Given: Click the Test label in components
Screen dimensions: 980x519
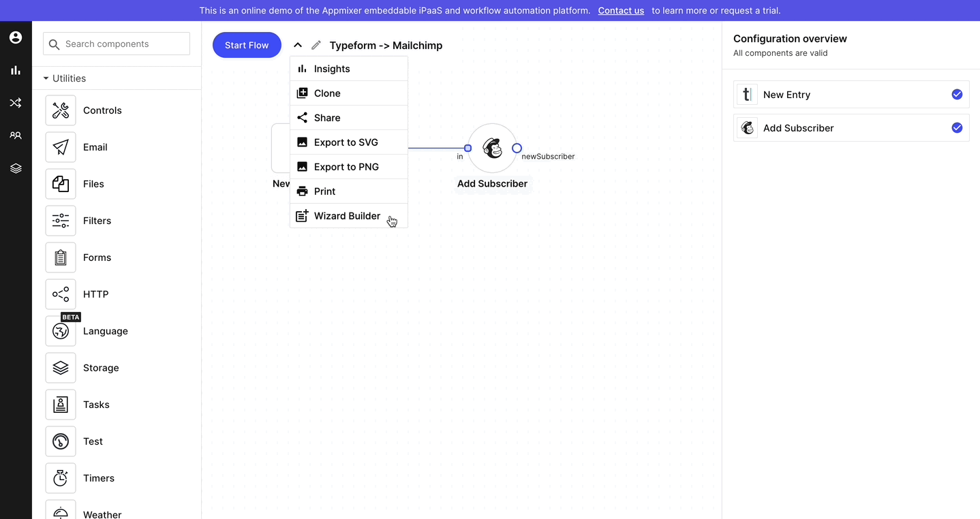Looking at the screenshot, I should coord(93,441).
